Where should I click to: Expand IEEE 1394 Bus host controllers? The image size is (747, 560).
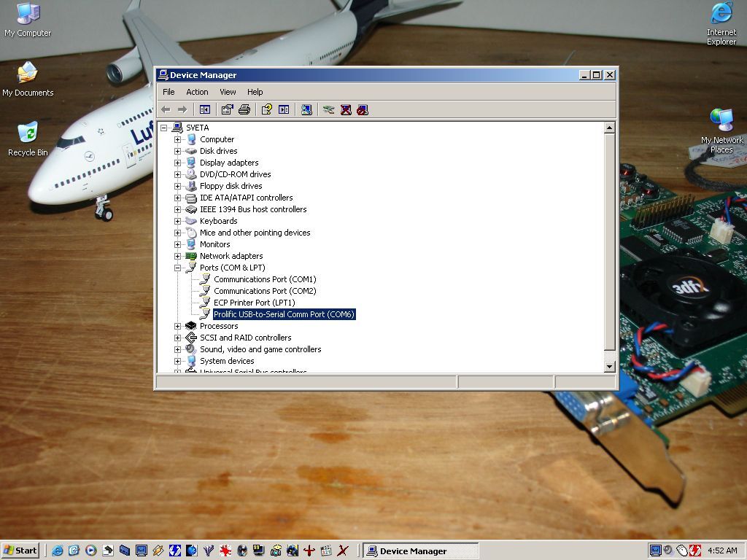coord(178,209)
